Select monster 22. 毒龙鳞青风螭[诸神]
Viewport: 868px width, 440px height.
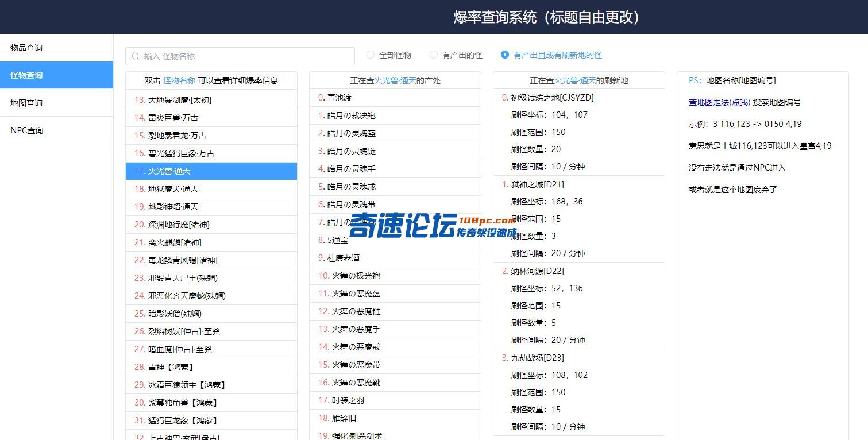point(211,260)
